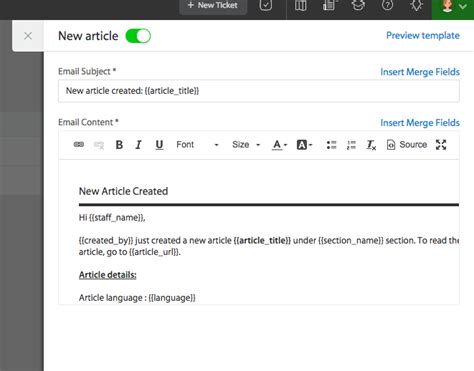This screenshot has height=371, width=474.
Task: Open the reports documents icon in top bar
Action: pos(329,5)
